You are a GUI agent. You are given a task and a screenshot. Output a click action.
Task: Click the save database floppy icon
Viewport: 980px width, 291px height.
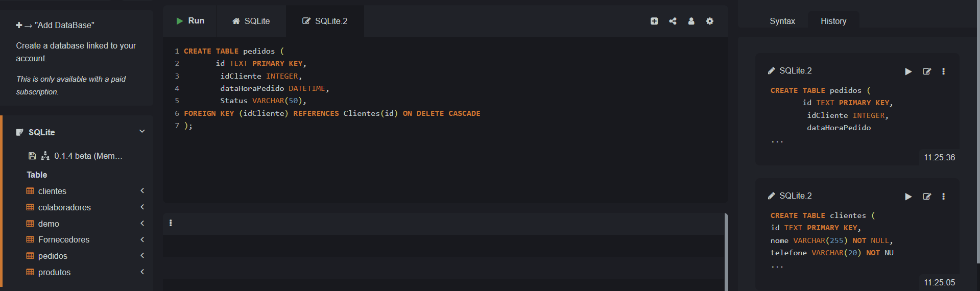pos(32,156)
